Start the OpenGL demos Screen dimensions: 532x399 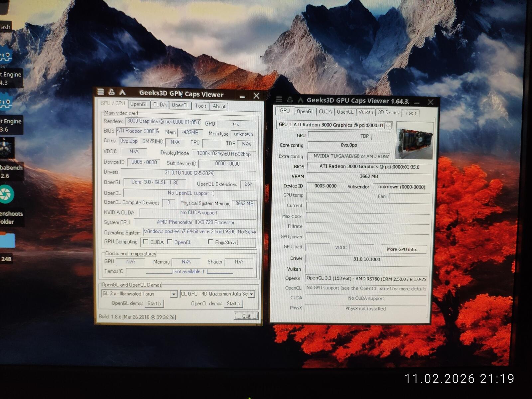(x=154, y=303)
